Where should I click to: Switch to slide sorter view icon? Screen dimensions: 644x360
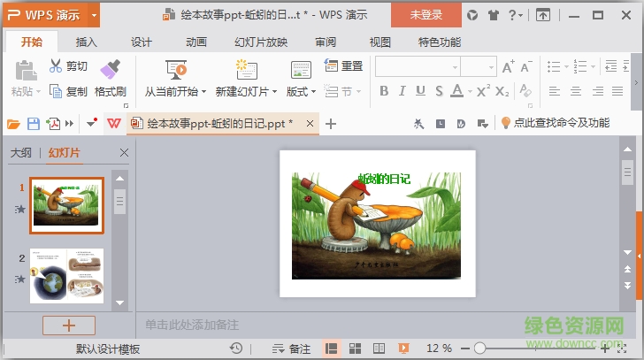355,349
